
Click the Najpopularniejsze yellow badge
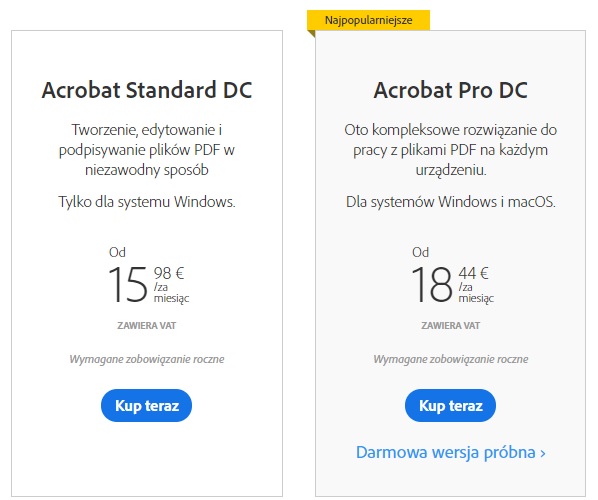(x=368, y=20)
